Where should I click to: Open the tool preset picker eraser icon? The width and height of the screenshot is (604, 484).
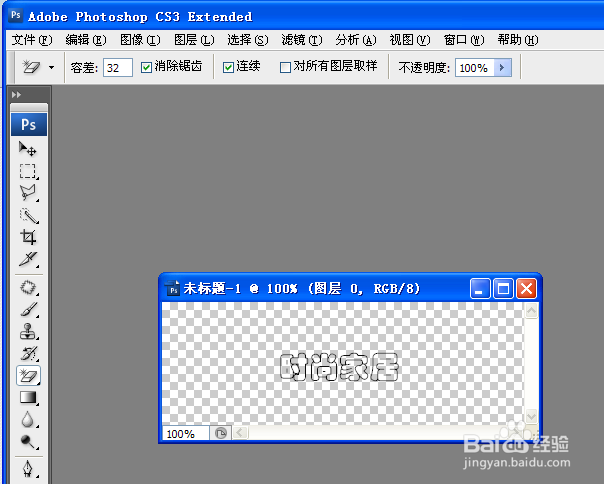click(x=31, y=67)
